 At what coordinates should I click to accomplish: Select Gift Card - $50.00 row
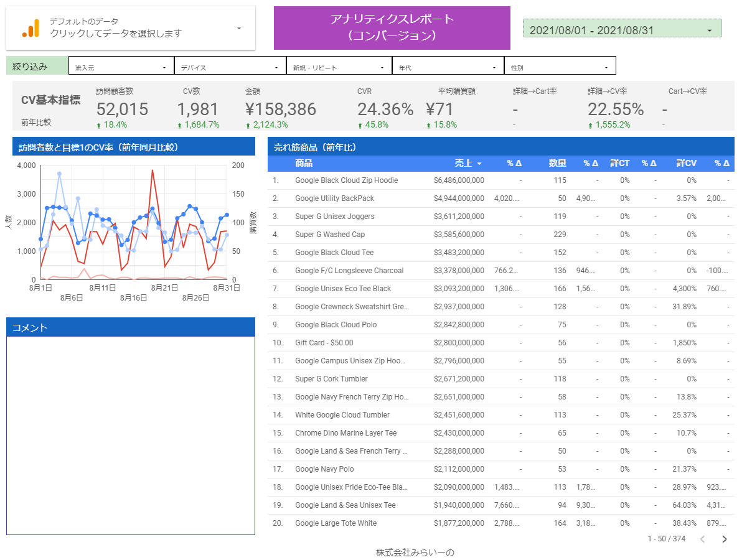[501, 343]
